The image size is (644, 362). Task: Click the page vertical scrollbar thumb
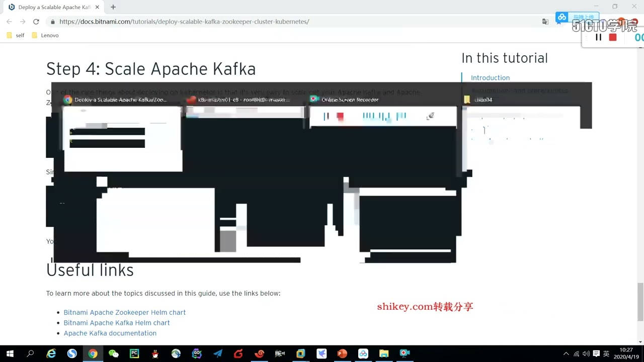640,302
